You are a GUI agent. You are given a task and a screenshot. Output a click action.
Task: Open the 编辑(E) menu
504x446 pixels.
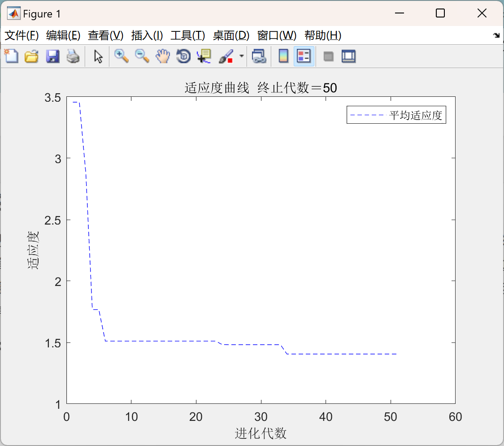63,35
